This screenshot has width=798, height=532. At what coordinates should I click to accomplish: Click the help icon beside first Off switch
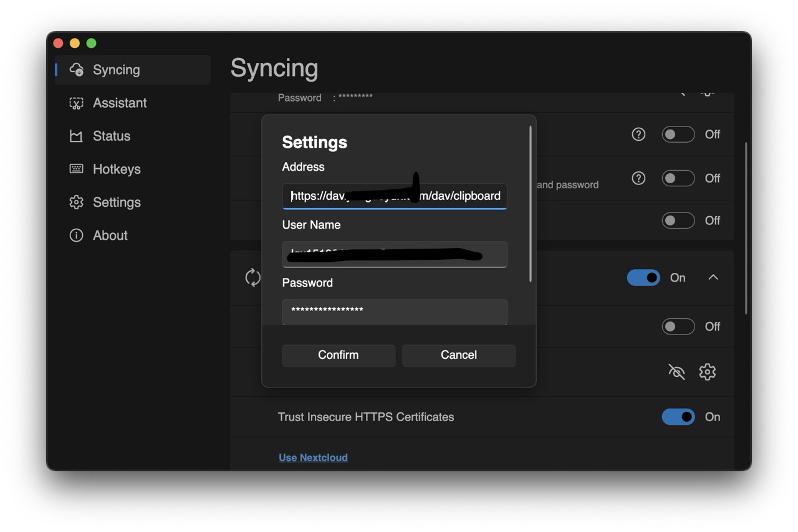[638, 134]
